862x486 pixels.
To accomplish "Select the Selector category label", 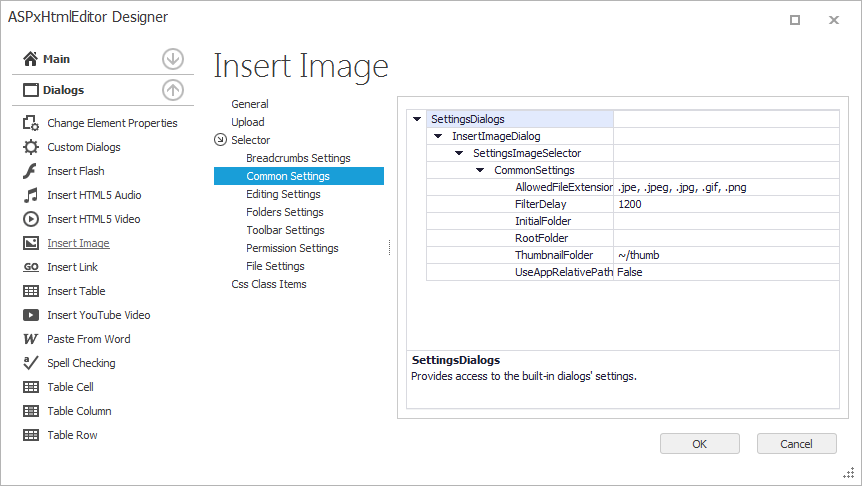I will coord(251,140).
